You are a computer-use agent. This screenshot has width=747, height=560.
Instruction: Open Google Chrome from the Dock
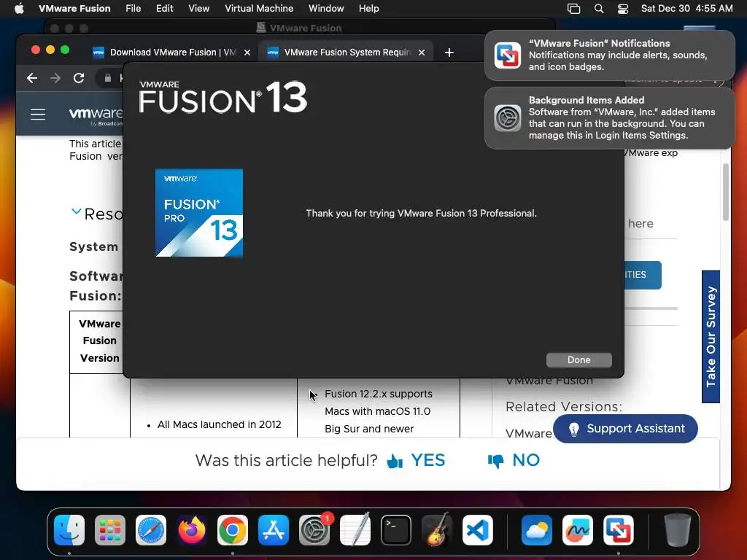(x=233, y=530)
